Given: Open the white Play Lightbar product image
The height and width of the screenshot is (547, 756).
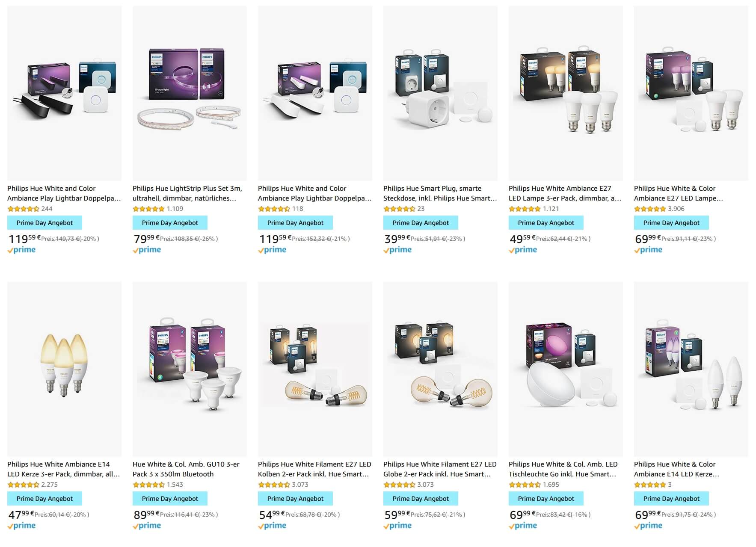Looking at the screenshot, I should click(x=315, y=93).
